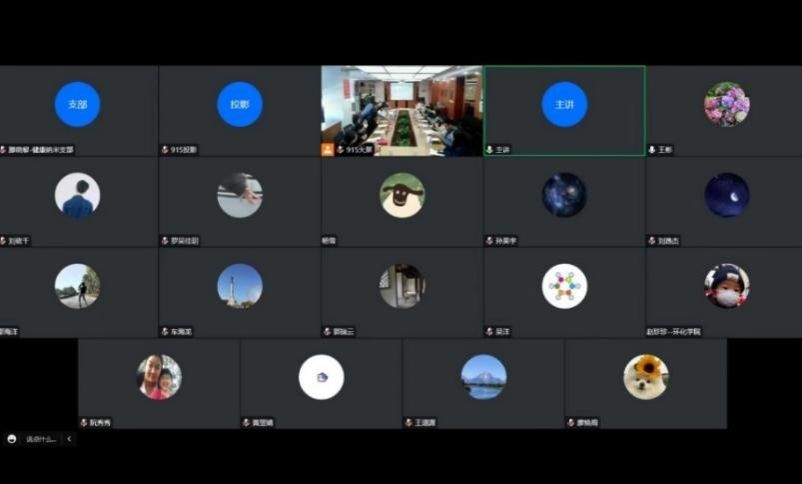Collapse the chat bar with the left chevron

(x=69, y=438)
